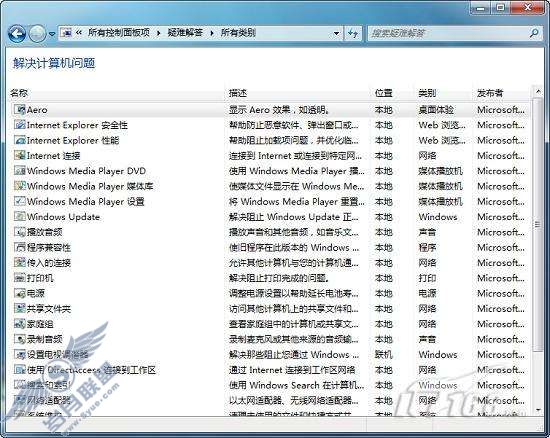Click the 家庭组 icon
The image size is (550, 438).
pyautogui.click(x=20, y=324)
